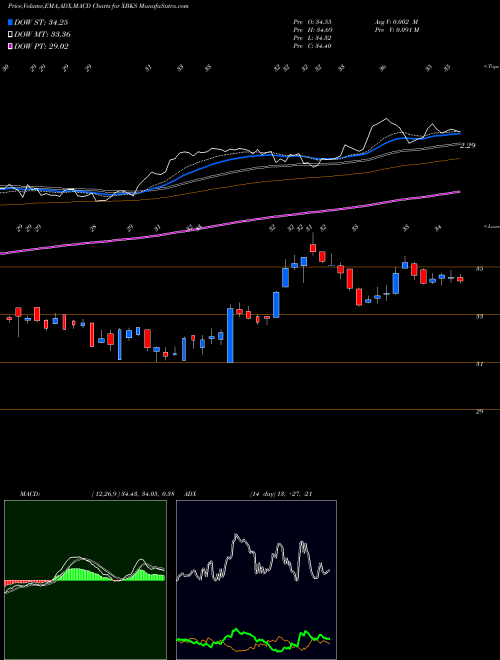Select the DOW ST 34.23 label

(41, 22)
